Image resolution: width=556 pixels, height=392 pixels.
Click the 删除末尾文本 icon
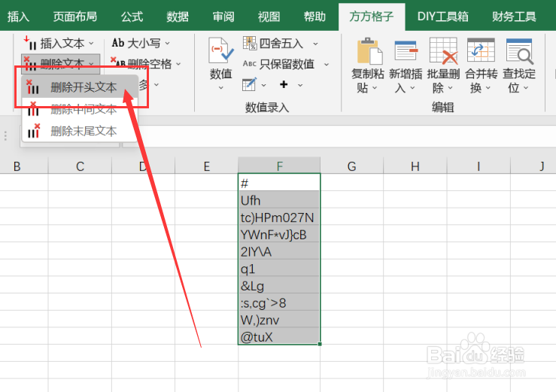pos(34,131)
